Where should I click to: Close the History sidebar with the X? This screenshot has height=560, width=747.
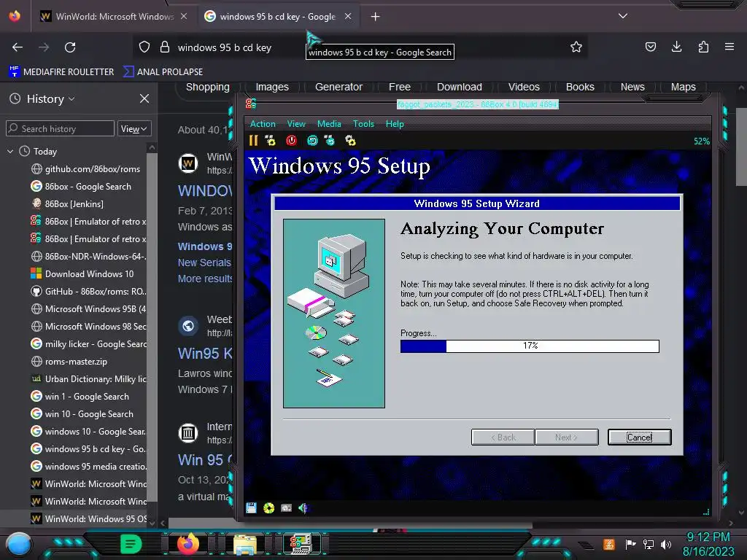click(144, 98)
